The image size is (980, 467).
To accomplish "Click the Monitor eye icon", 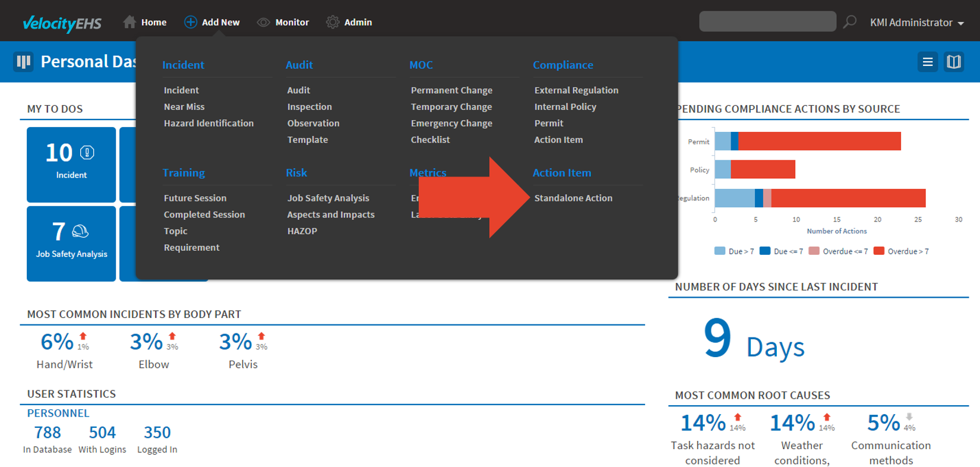I will tap(263, 23).
